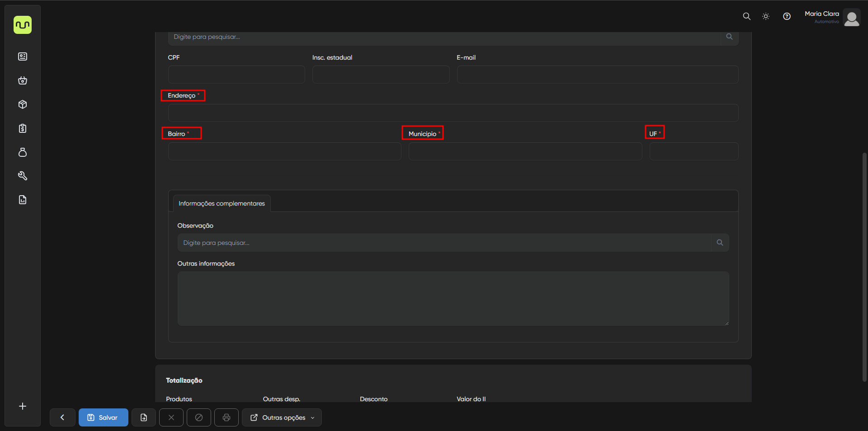The width and height of the screenshot is (868, 431).
Task: Click the plus icon in sidebar
Action: 23,406
